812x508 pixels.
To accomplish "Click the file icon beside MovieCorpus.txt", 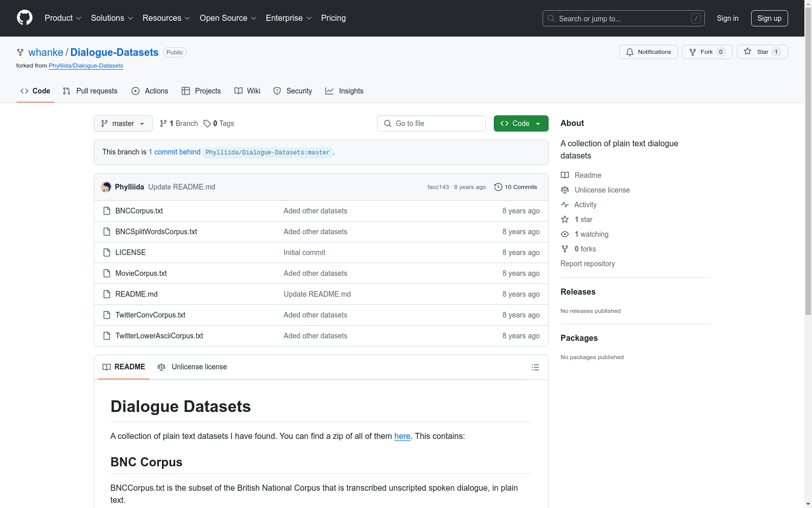I will [x=107, y=273].
